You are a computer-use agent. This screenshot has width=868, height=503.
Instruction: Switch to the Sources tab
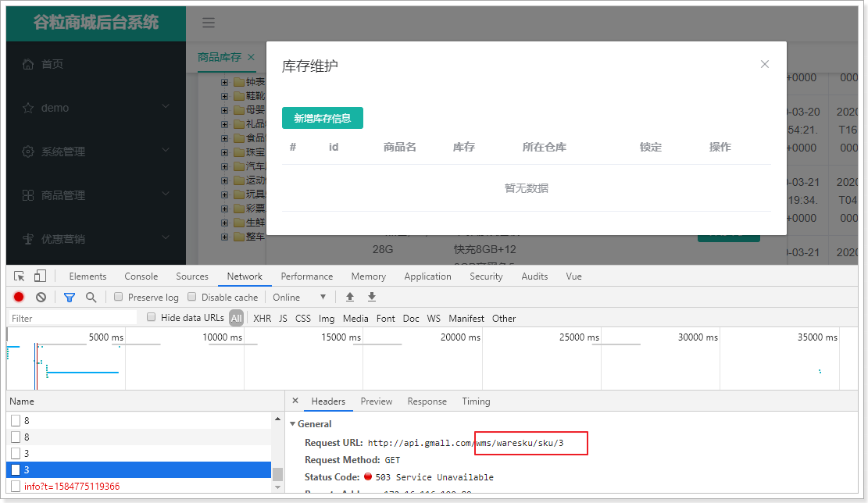(192, 276)
